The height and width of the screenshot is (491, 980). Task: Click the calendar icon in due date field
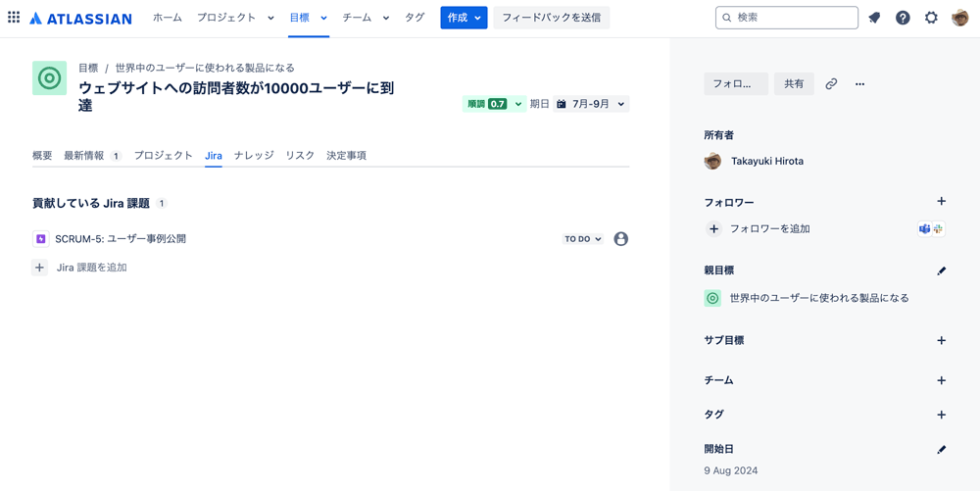[562, 104]
